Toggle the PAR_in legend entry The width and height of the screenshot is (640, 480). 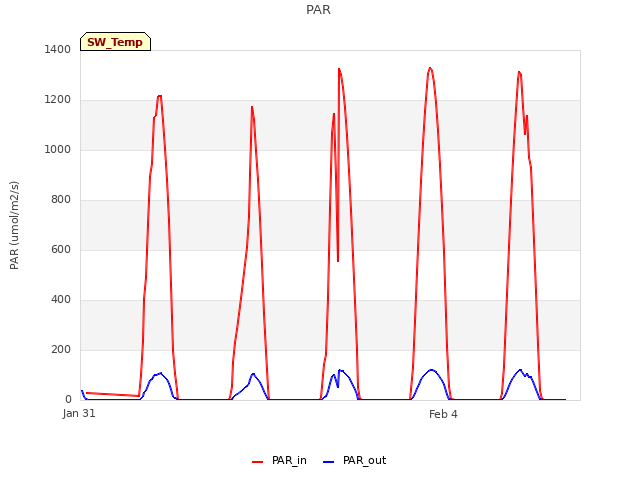279,461
